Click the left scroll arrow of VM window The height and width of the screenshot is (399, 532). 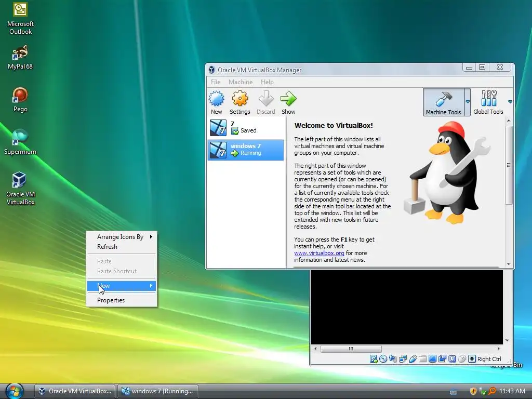tap(315, 349)
